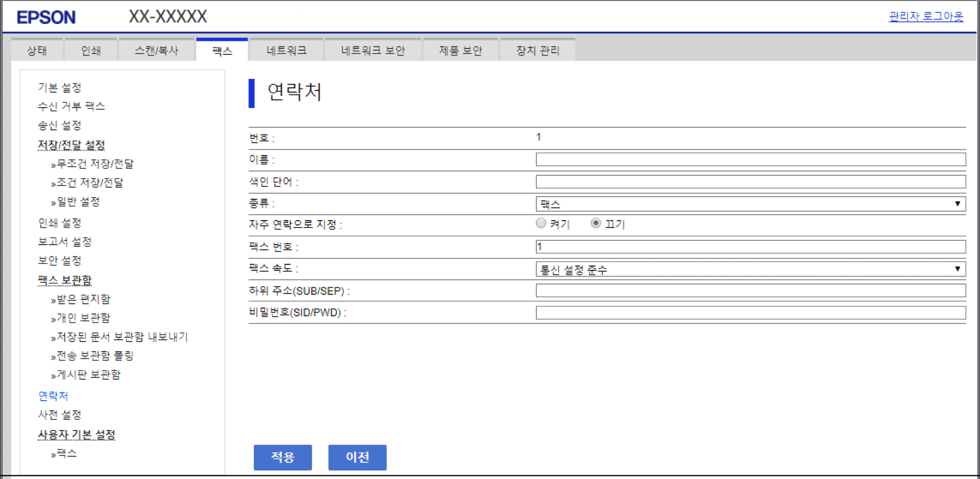Go to the 장치 관리 tab
This screenshot has width=980, height=479.
[x=537, y=51]
